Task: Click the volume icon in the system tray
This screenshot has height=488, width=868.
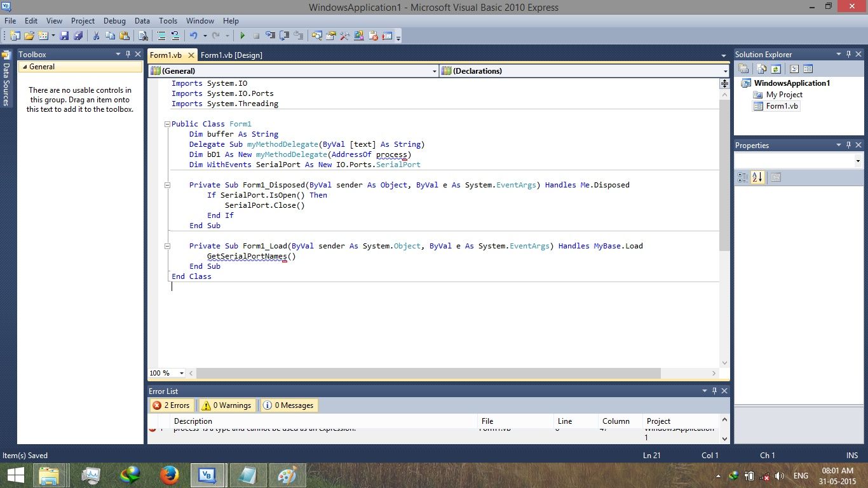Action: tap(780, 475)
